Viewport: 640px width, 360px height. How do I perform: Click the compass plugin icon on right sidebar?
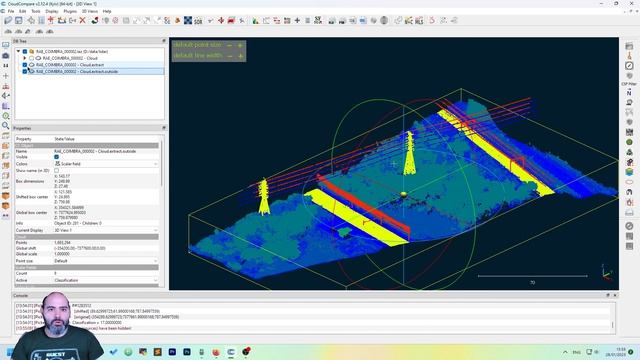pyautogui.click(x=629, y=66)
